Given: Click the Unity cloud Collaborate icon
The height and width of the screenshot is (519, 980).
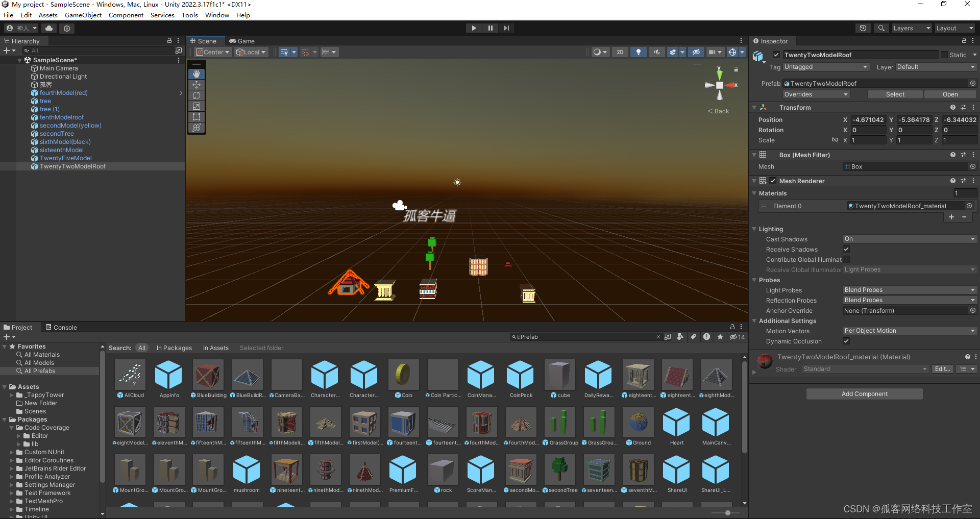Looking at the screenshot, I should [48, 28].
